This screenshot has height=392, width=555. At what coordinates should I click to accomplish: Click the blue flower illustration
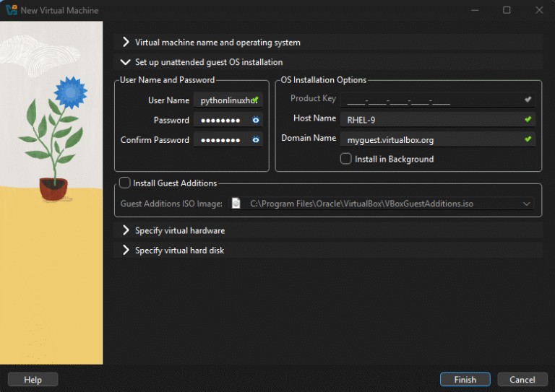pos(70,92)
